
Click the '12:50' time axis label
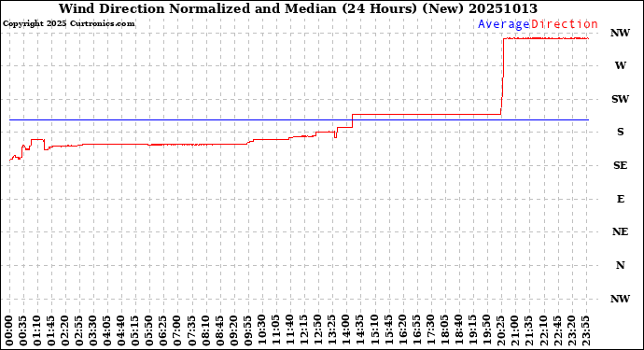coord(318,330)
